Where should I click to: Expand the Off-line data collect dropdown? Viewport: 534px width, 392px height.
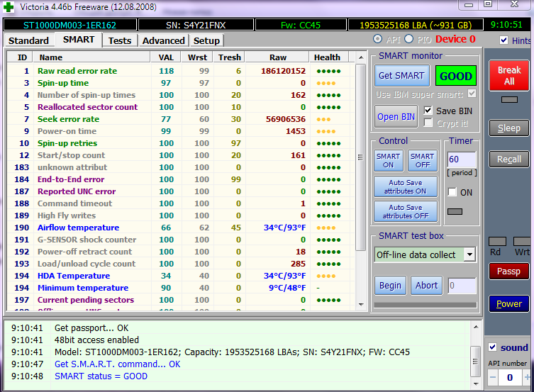(x=469, y=254)
